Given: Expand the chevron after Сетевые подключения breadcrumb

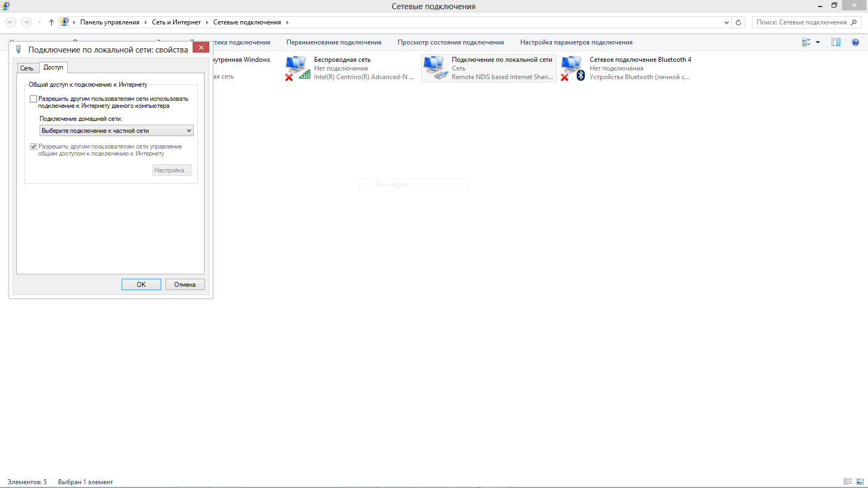Looking at the screenshot, I should (287, 22).
